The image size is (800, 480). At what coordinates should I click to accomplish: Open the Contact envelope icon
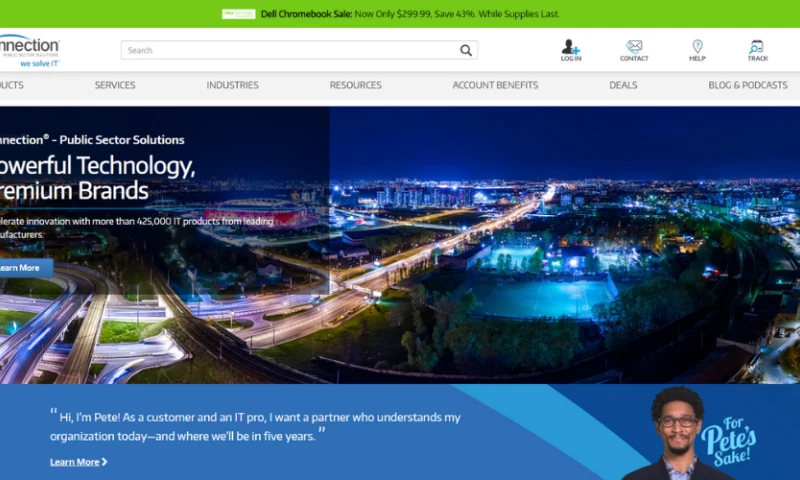tap(634, 47)
